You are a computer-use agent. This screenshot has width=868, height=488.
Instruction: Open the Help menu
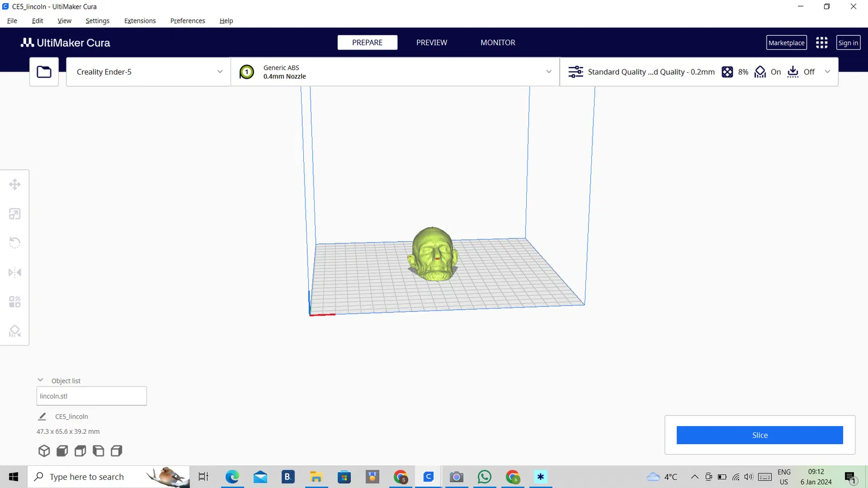(226, 21)
